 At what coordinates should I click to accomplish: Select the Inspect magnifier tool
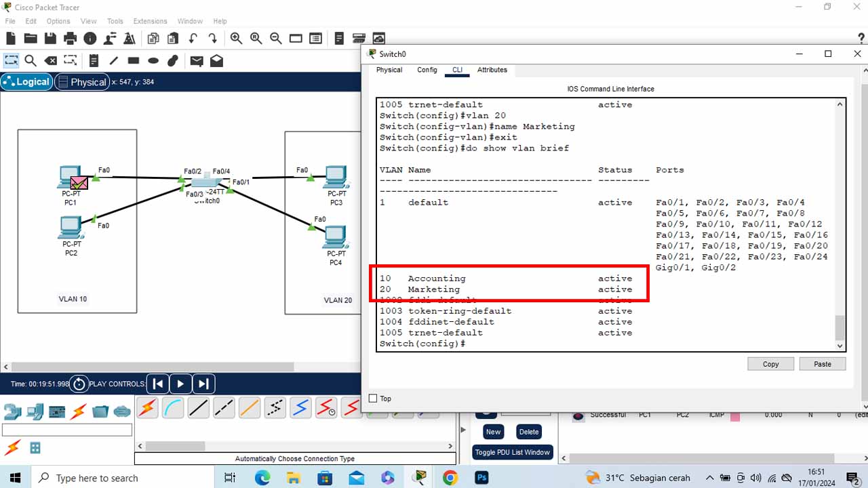pyautogui.click(x=31, y=60)
